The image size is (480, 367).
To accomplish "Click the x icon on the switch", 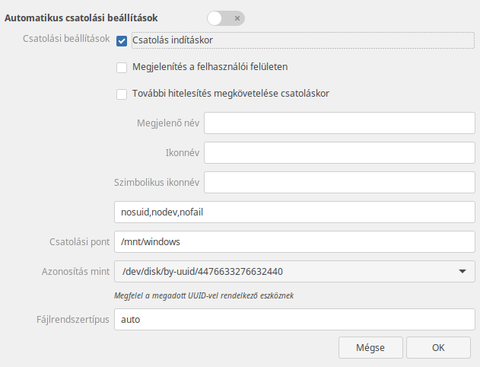I will point(237,18).
